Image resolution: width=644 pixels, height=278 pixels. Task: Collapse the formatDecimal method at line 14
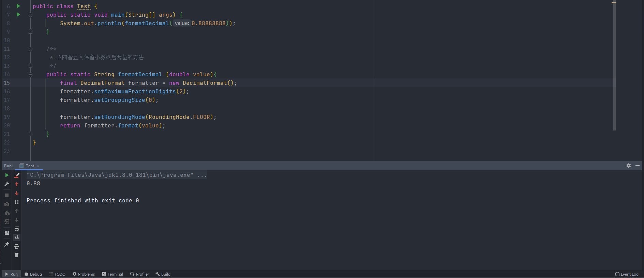30,75
